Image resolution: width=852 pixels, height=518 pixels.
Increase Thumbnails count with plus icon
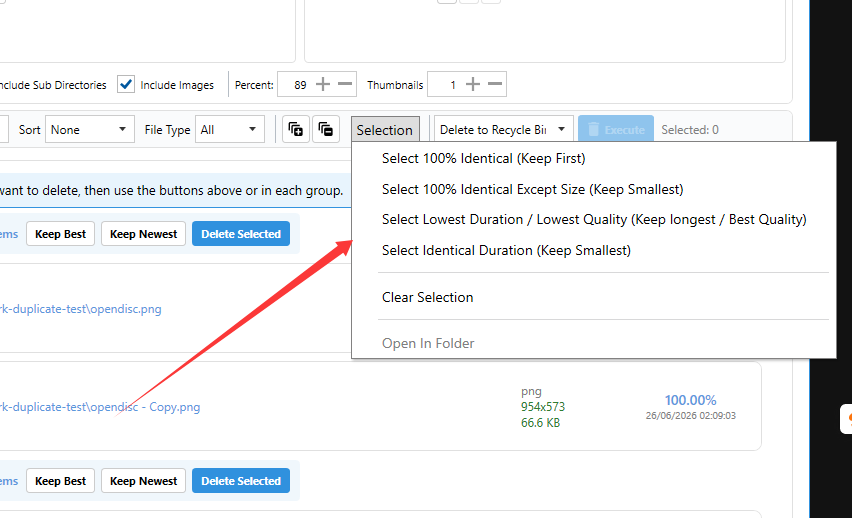(473, 84)
